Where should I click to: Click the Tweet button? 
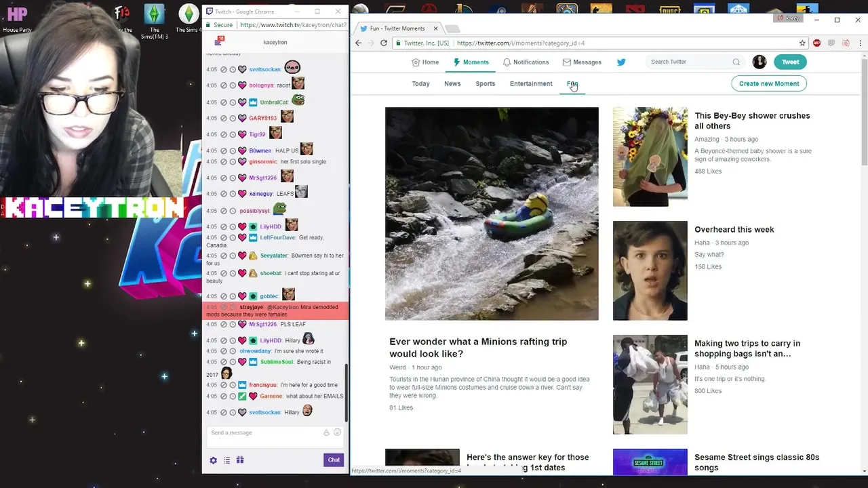pos(790,62)
